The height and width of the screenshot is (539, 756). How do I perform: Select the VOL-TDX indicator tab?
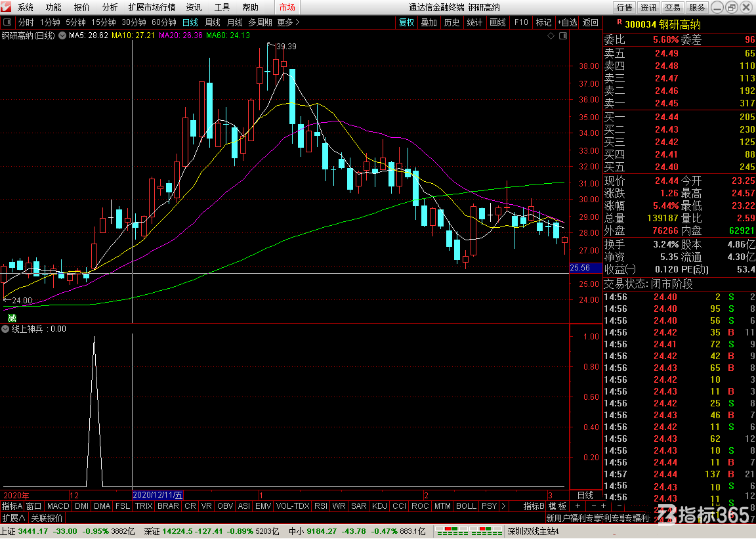click(293, 506)
